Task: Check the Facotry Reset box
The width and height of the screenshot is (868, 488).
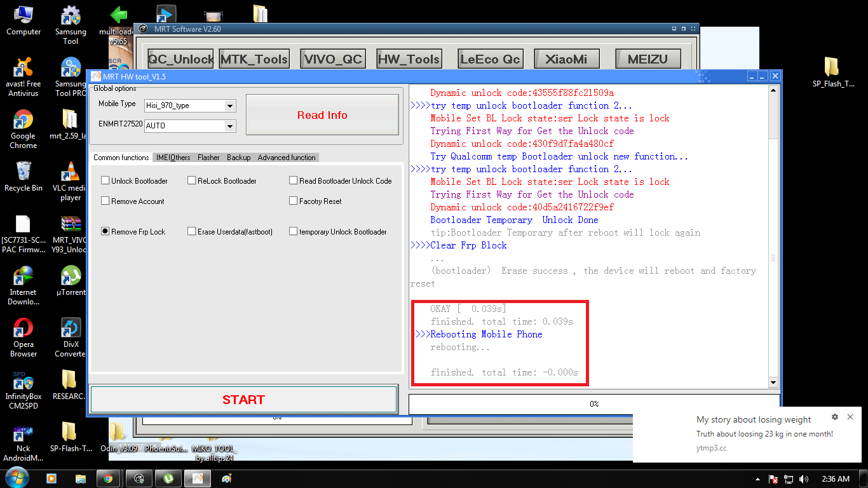Action: (x=293, y=201)
